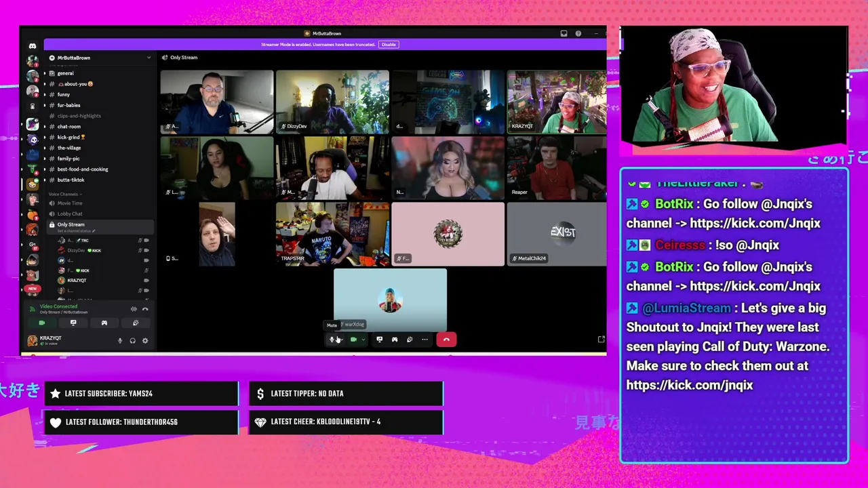Focus TRAPST4R's video tile

point(332,234)
